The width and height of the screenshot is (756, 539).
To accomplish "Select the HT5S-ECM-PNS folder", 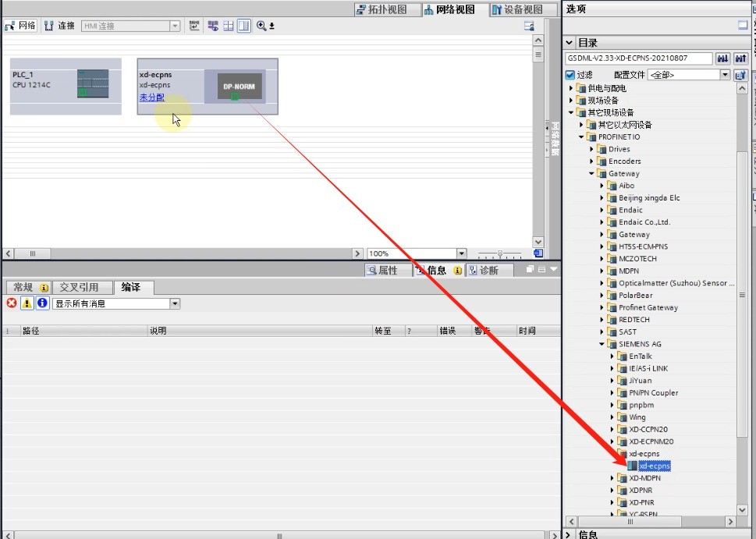I will (643, 246).
